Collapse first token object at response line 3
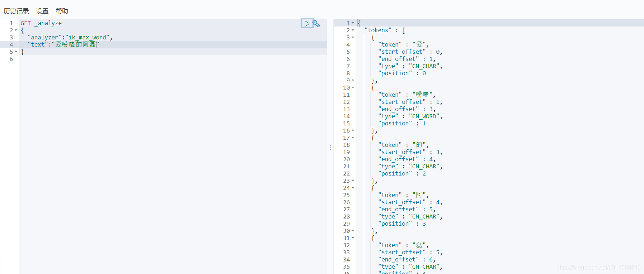This screenshot has height=274, width=644. click(353, 38)
